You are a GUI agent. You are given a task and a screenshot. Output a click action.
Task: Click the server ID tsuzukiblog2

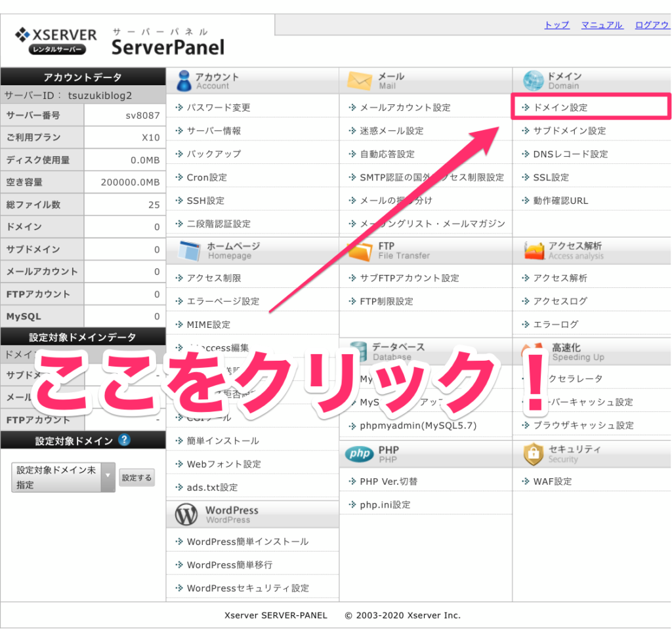(100, 95)
